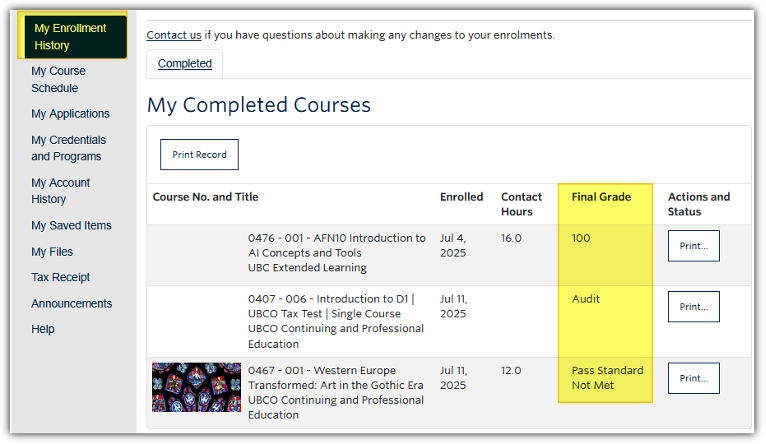Open the Help page
The image size is (766, 444).
(43, 330)
